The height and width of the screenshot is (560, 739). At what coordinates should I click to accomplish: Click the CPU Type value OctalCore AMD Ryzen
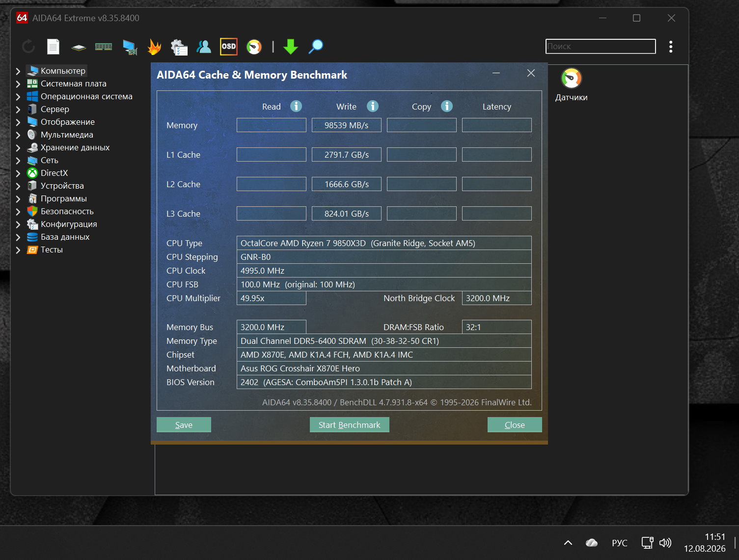384,243
